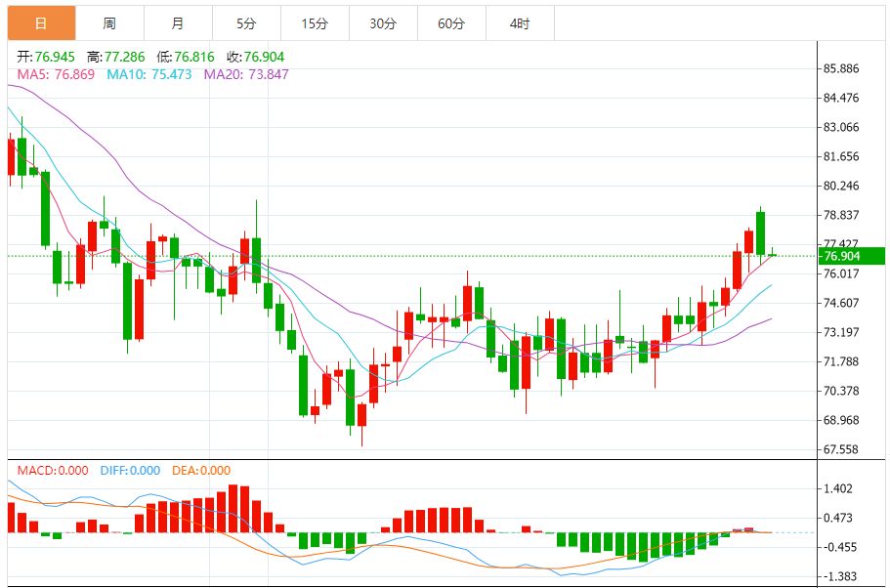Click the 67.558 price axis label
The image size is (890, 588).
coord(841,449)
